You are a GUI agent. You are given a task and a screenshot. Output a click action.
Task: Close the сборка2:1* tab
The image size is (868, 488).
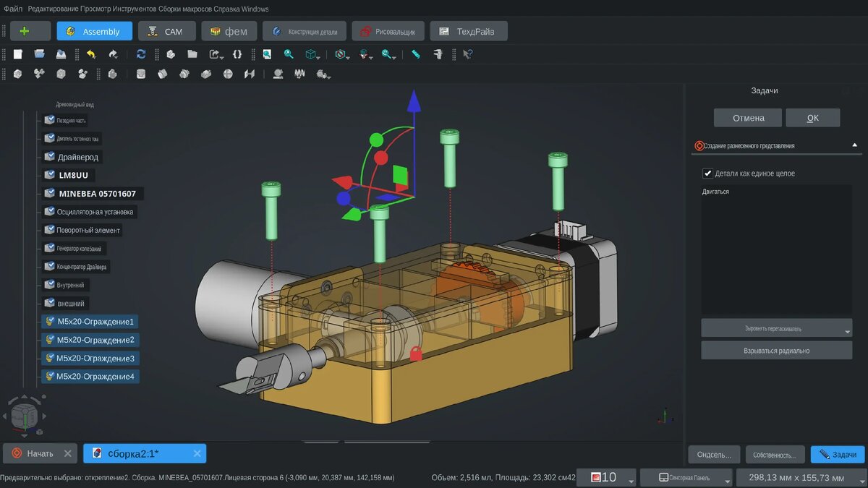(x=197, y=453)
